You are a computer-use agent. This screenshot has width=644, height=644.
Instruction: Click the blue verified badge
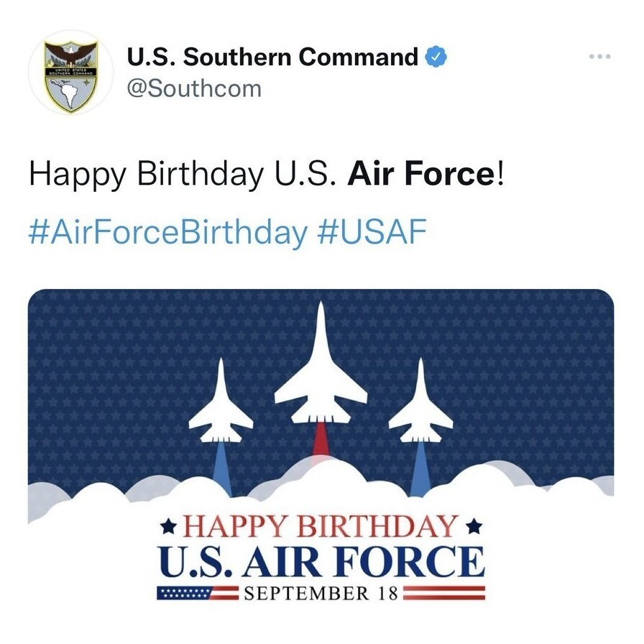click(436, 56)
